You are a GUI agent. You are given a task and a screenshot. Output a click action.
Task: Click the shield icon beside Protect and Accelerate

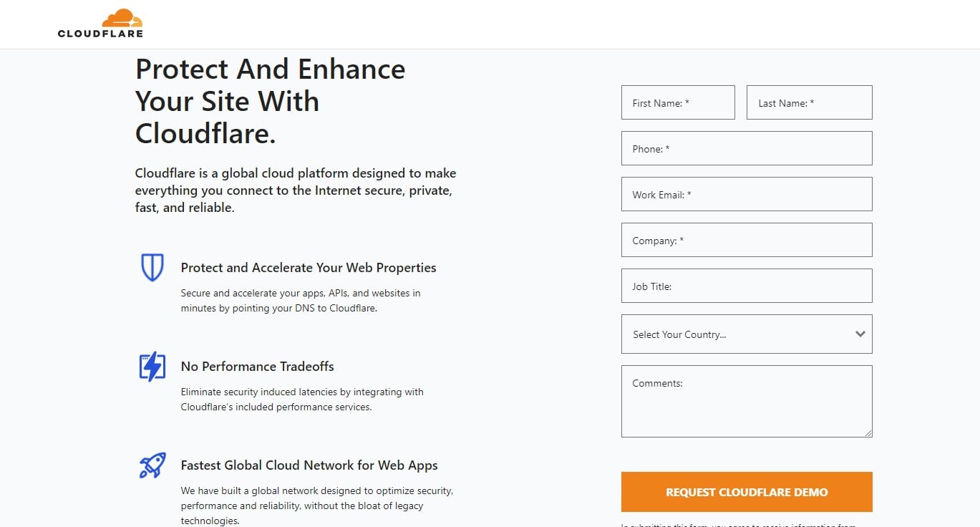152,267
